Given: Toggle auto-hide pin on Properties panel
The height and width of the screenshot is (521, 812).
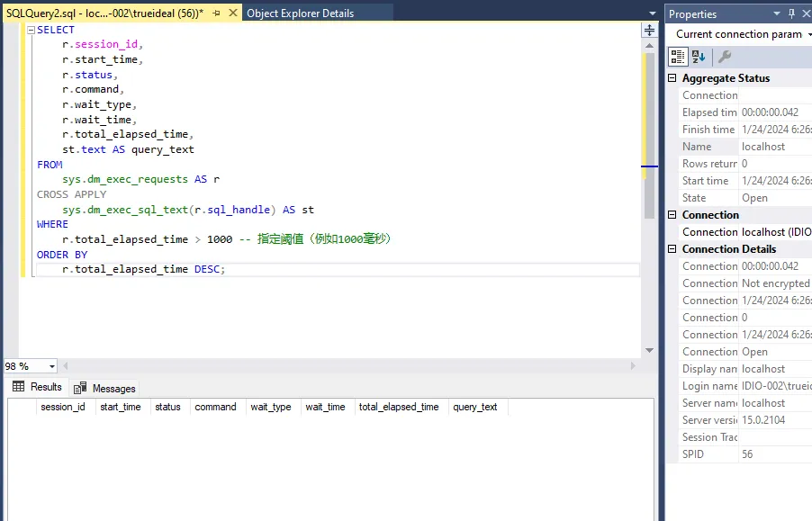Looking at the screenshot, I should (x=792, y=13).
